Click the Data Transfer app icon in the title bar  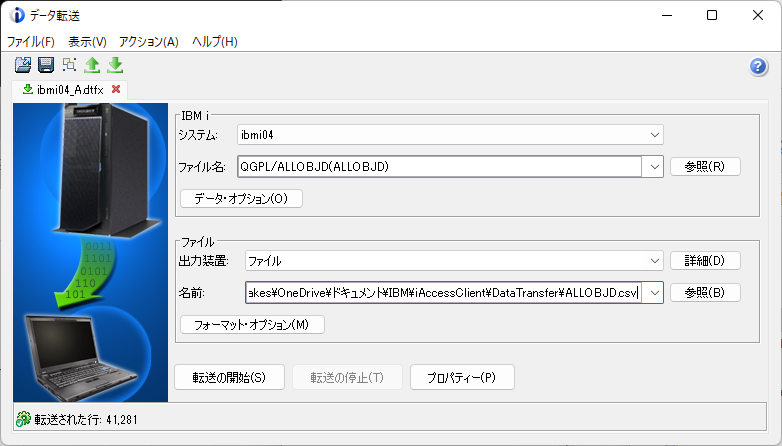click(17, 15)
